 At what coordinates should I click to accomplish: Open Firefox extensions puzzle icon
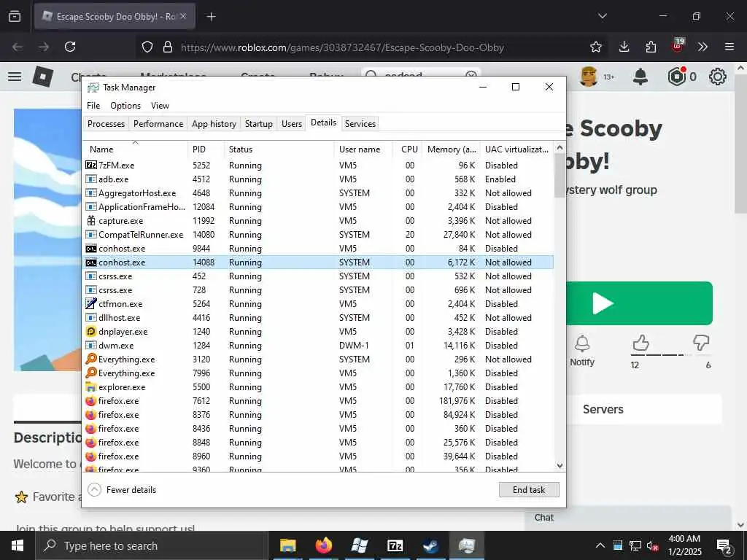tap(651, 47)
